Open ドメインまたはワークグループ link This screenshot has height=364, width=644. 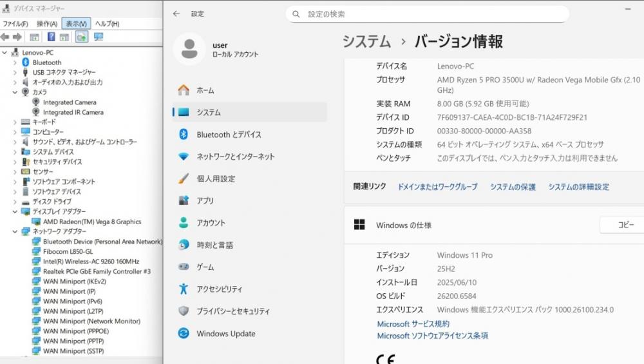click(437, 187)
